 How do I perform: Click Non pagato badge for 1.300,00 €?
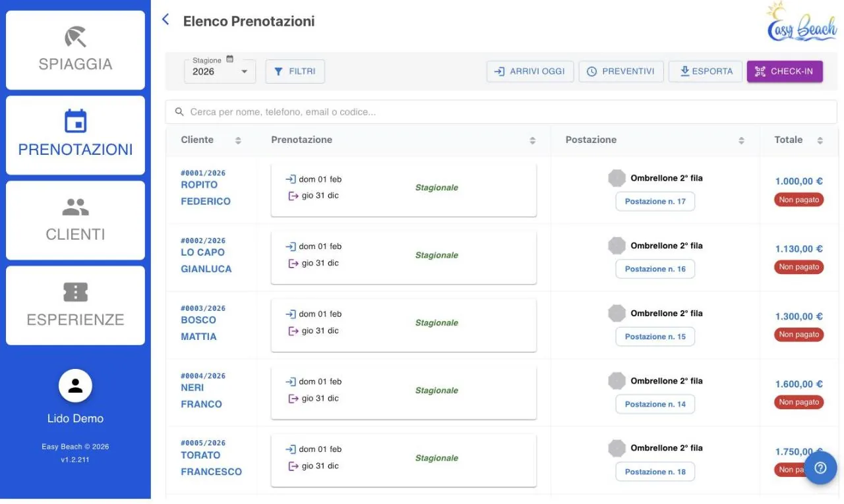pos(799,335)
